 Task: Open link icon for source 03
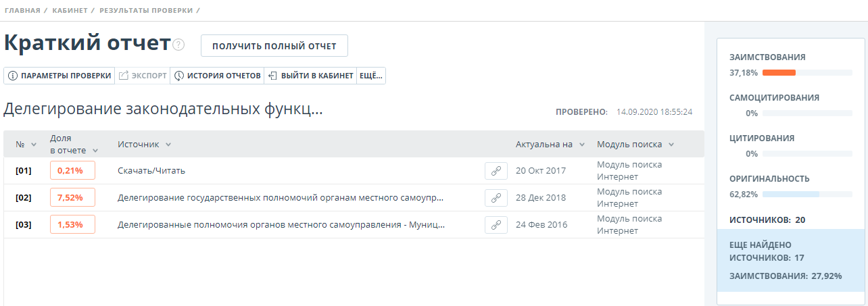point(496,225)
